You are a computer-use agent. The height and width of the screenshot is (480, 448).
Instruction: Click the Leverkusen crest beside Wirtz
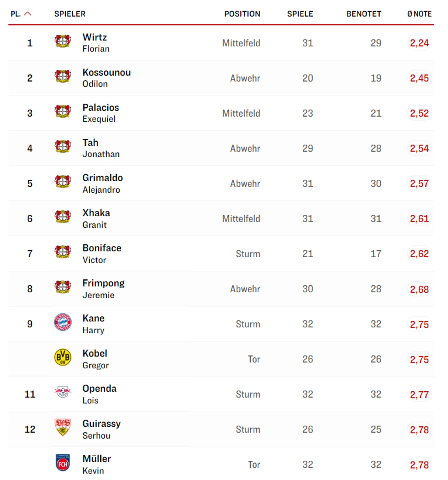(63, 41)
